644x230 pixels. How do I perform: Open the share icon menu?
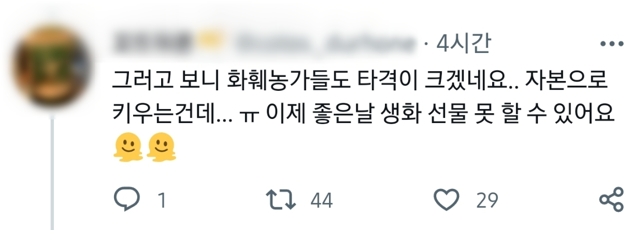[611, 199]
